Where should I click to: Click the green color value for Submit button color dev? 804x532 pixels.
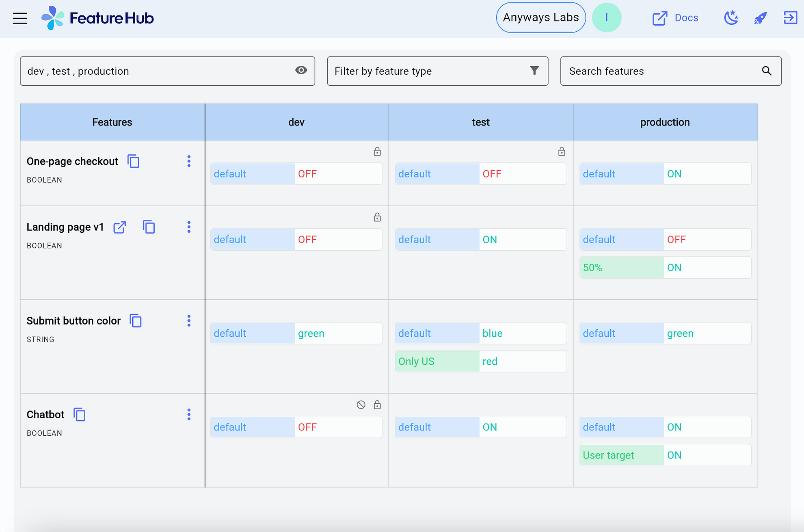click(338, 333)
